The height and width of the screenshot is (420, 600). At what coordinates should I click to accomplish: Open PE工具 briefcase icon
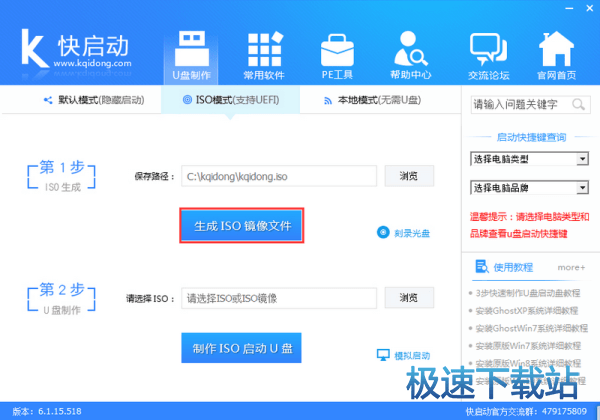337,56
